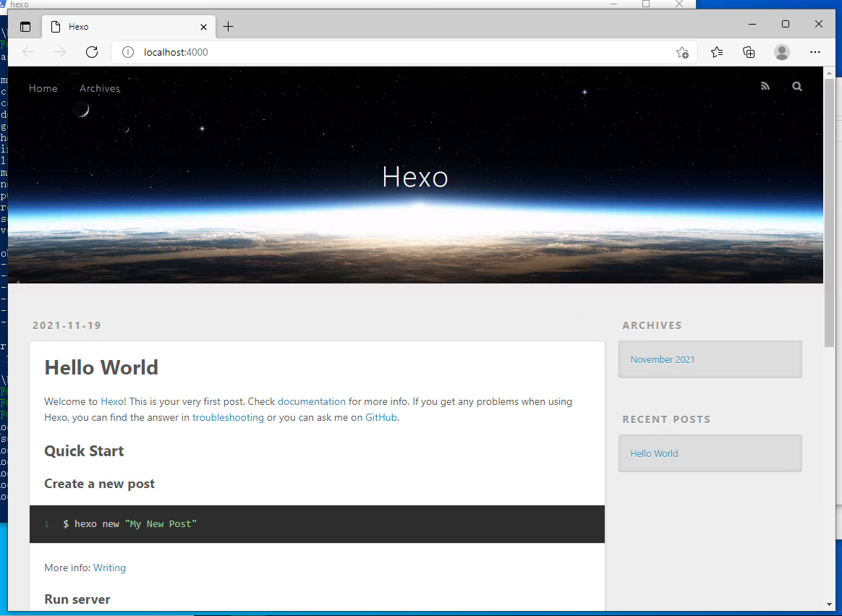
Task: Open the RSS feed icon
Action: (765, 86)
